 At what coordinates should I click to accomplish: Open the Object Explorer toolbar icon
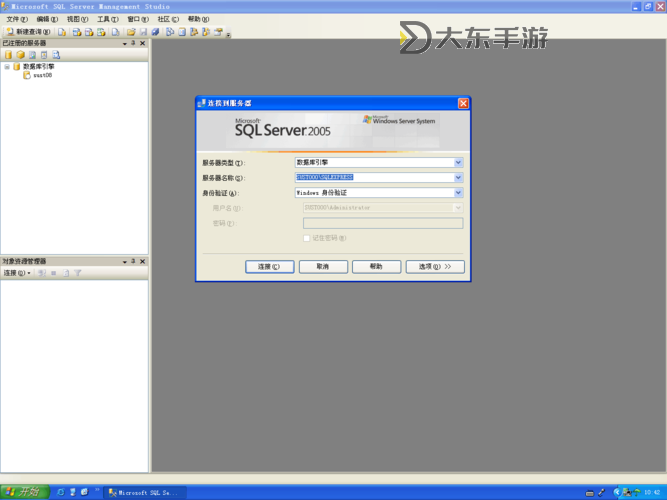[x=194, y=32]
